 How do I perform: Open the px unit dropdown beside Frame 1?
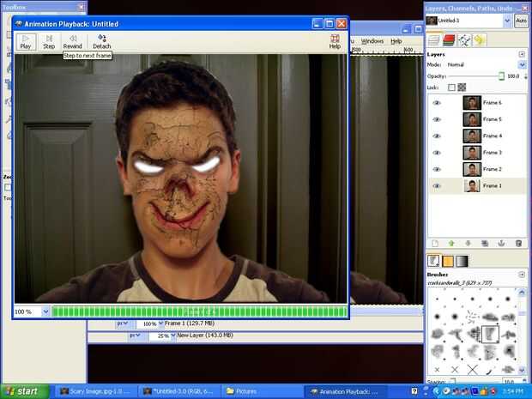[122, 323]
